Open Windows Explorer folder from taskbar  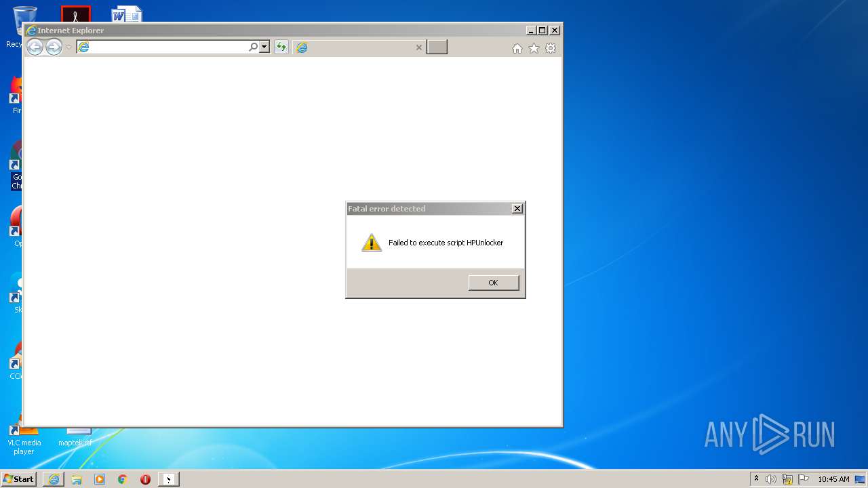click(77, 479)
